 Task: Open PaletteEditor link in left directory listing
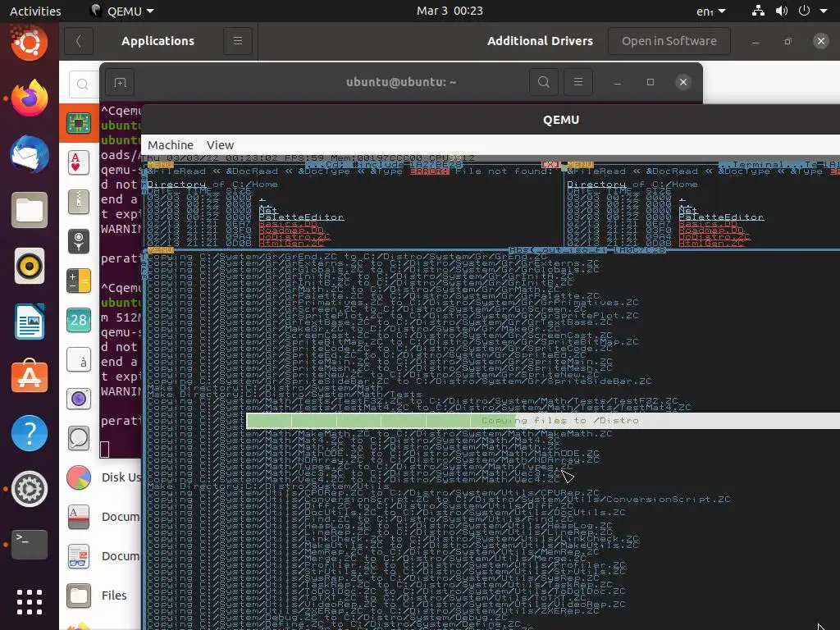pyautogui.click(x=301, y=217)
